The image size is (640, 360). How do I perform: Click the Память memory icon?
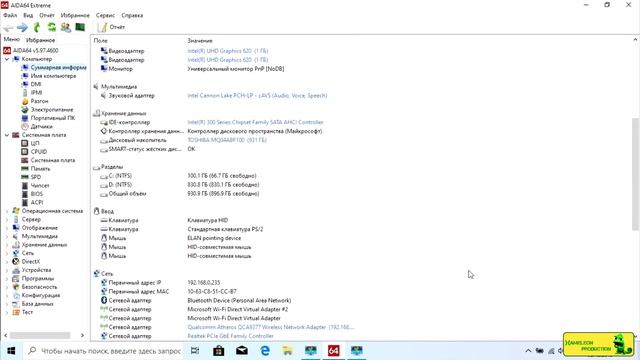(25, 169)
